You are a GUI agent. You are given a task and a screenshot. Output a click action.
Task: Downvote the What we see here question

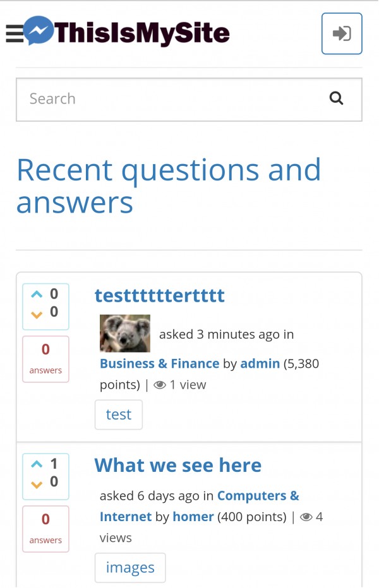[37, 484]
